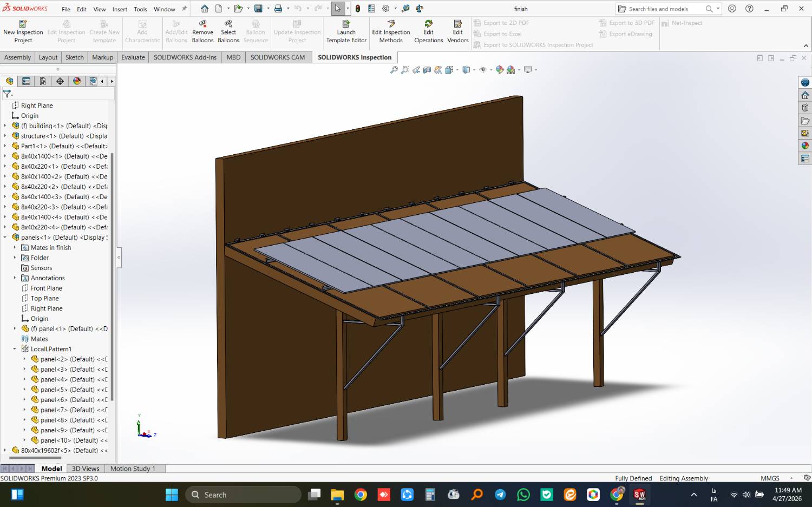Toggle Hide/Show Items eye icon

click(x=483, y=70)
